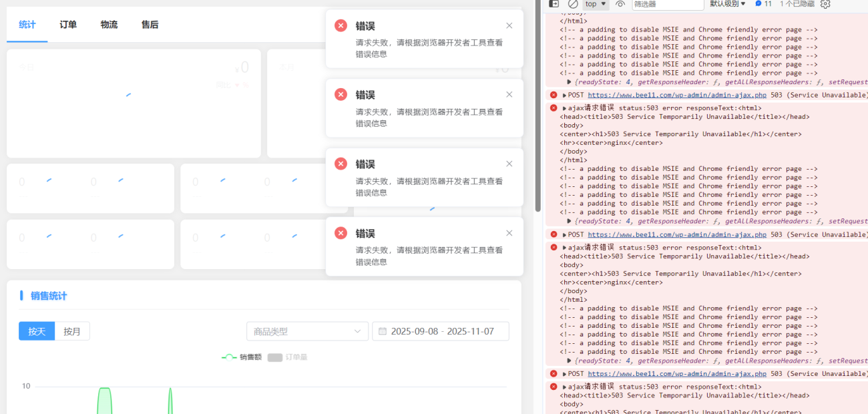868x414 pixels.
Task: Click the 1 个已隐藏 hidden messages link
Action: (x=799, y=5)
